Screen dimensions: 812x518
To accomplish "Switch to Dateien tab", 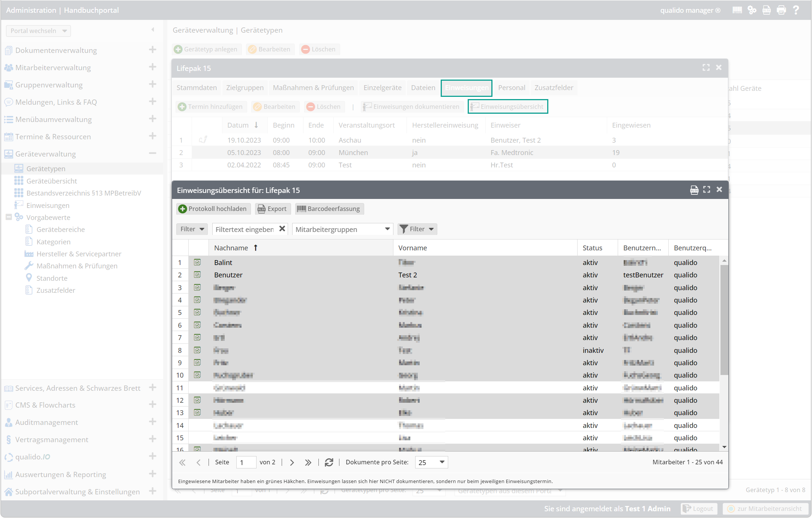I will click(x=423, y=87).
